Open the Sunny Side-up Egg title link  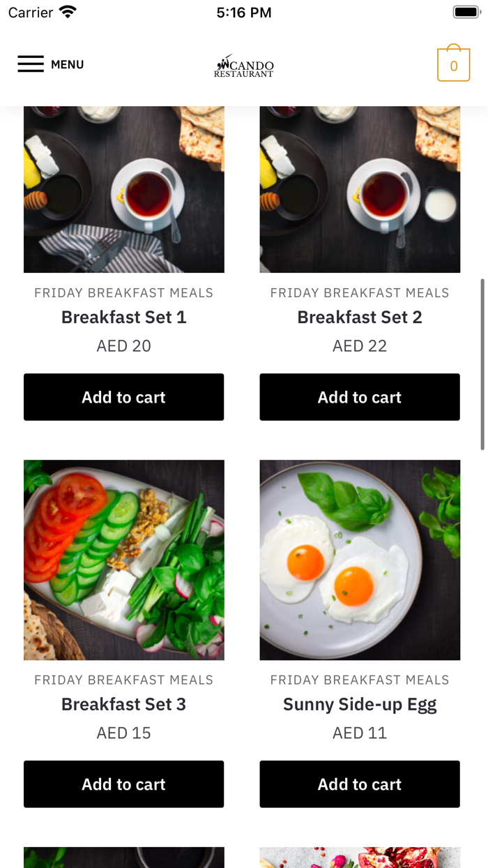coord(360,705)
